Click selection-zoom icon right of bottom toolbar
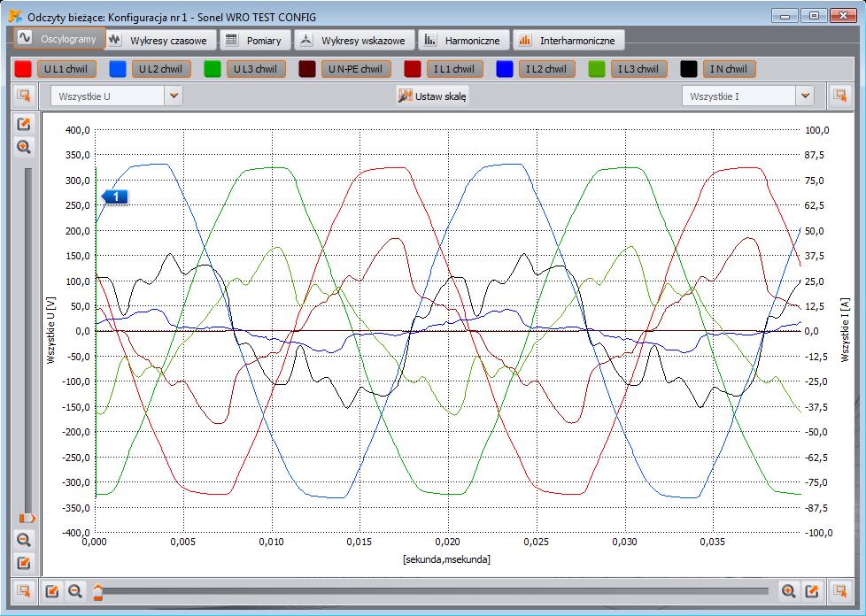This screenshot has width=866, height=616. [x=840, y=591]
